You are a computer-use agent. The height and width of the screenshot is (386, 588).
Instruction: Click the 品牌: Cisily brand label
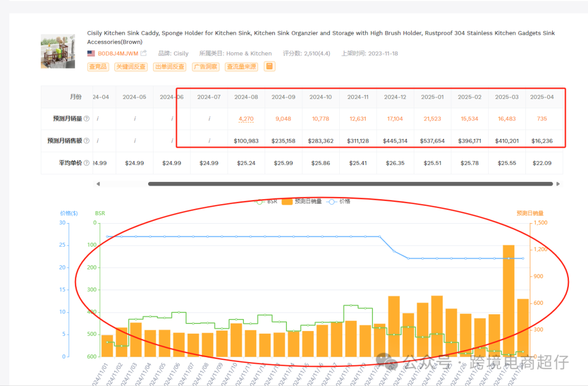pyautogui.click(x=173, y=54)
